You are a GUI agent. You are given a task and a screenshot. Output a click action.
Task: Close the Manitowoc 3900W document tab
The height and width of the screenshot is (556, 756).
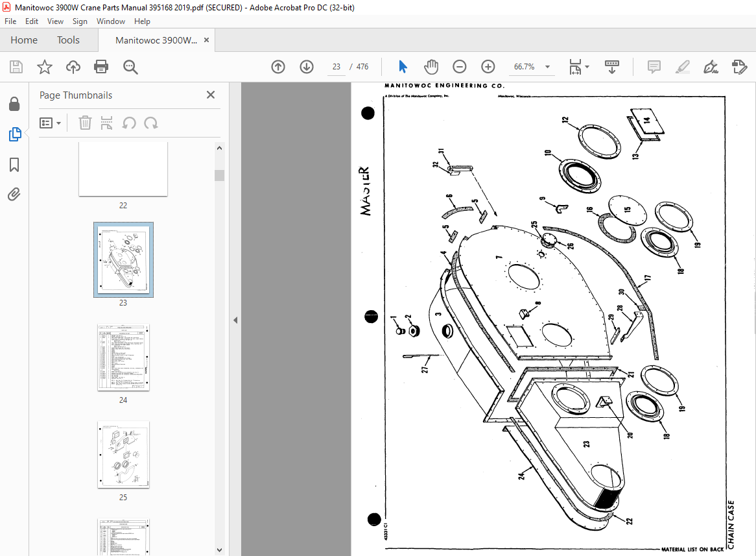click(206, 40)
